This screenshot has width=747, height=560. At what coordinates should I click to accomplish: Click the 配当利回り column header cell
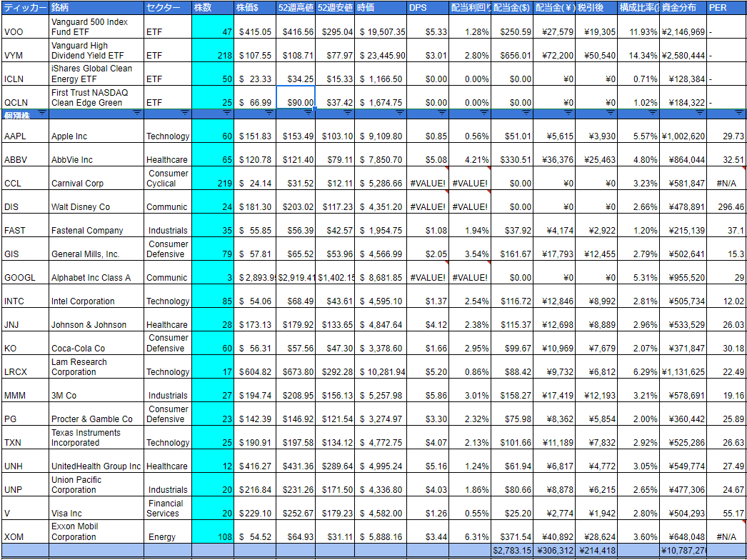[x=470, y=8]
